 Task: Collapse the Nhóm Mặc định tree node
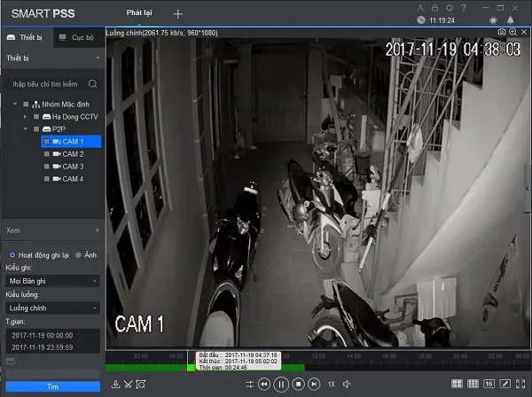click(15, 104)
